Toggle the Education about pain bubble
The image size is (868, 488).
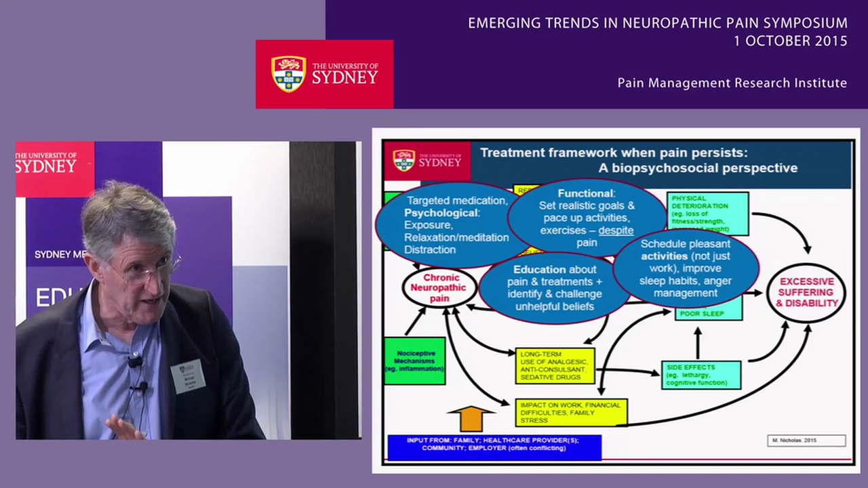pyautogui.click(x=555, y=287)
